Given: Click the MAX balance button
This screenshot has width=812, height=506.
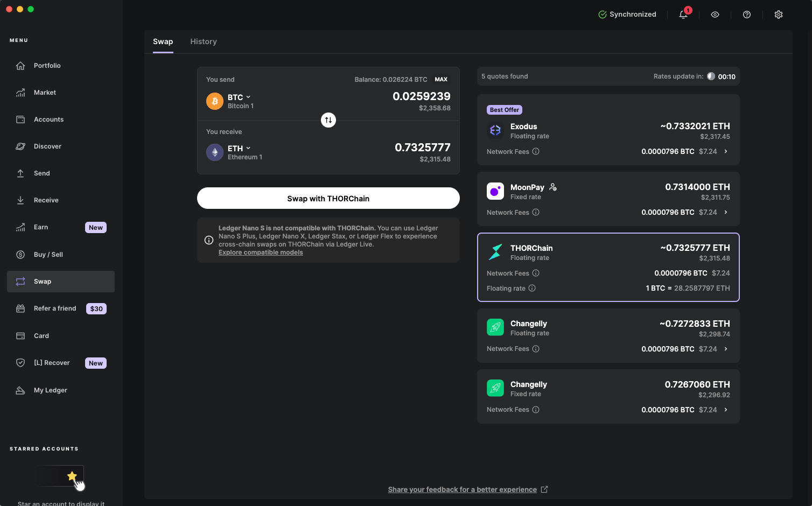Looking at the screenshot, I should point(441,79).
